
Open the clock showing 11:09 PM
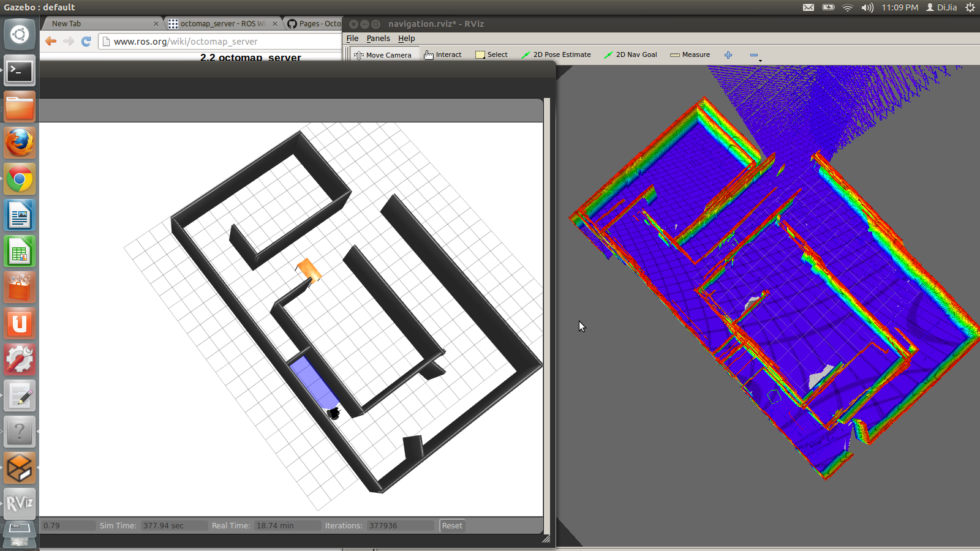tap(900, 7)
